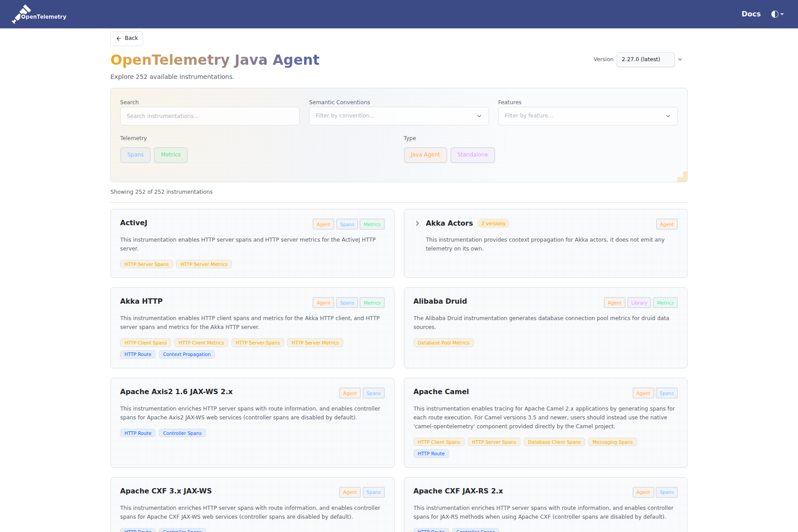Open the Akka HTTP instrumentation card title
Image resolution: width=798 pixels, height=532 pixels.
(x=141, y=301)
